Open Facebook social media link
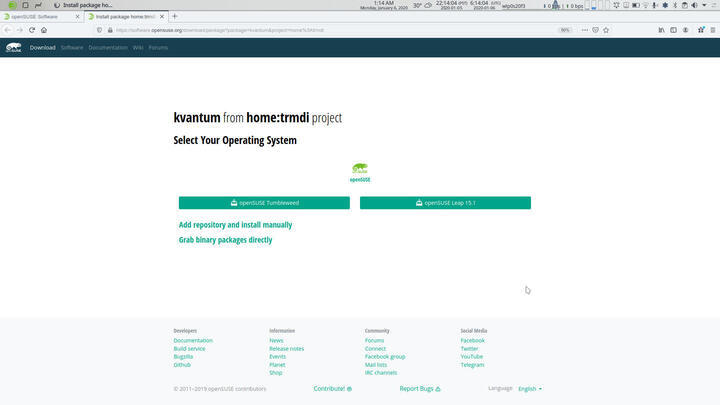This screenshot has height=405, width=720. click(472, 340)
